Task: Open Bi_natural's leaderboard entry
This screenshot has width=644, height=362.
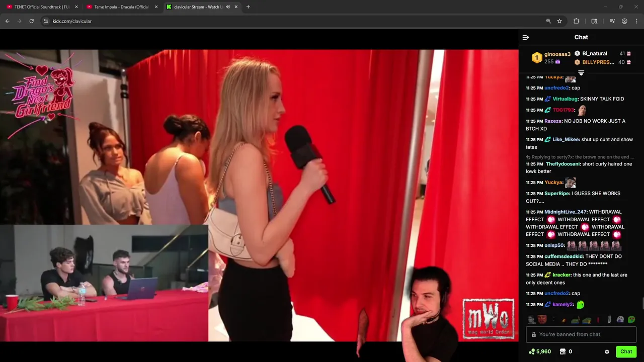Action: click(595, 53)
